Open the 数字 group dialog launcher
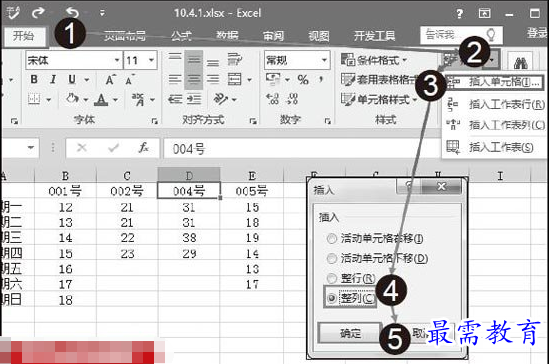This screenshot has height=364, width=549. (x=327, y=121)
